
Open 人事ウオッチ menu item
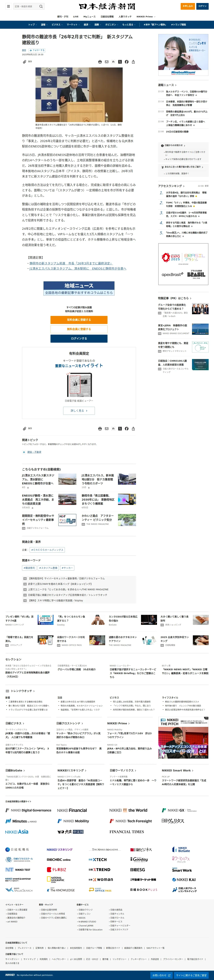tap(125, 17)
